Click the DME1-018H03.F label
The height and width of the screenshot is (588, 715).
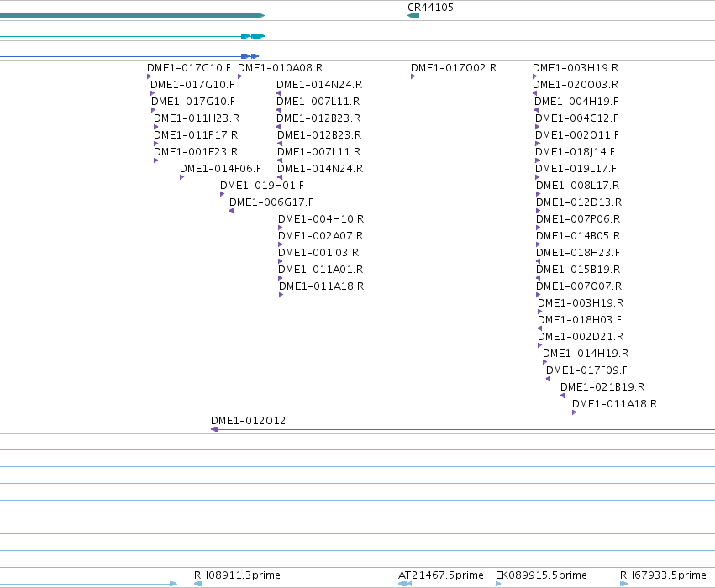[580, 319]
